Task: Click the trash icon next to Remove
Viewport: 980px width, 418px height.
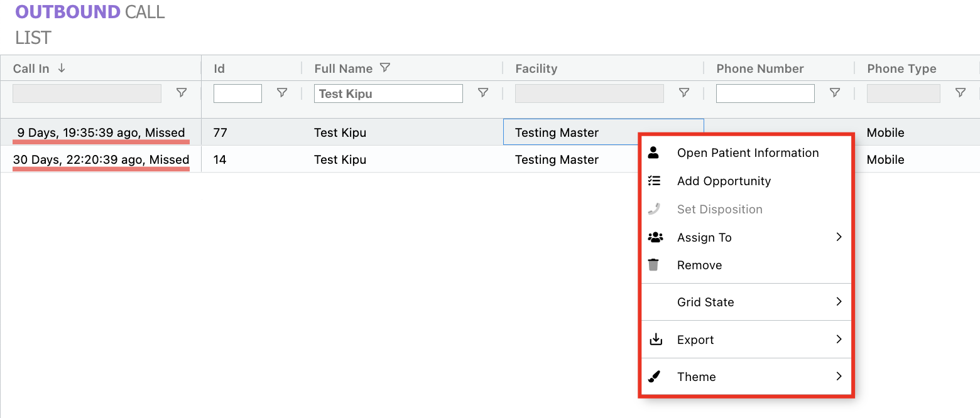Action: point(653,265)
